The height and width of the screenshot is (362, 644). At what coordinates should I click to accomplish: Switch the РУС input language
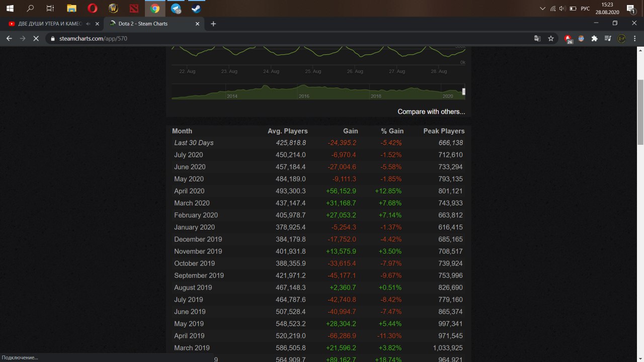click(585, 9)
